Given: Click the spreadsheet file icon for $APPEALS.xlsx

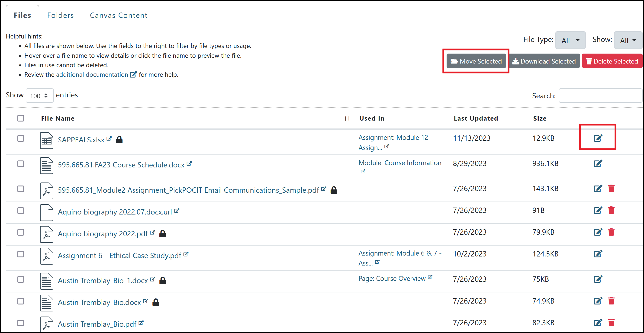Looking at the screenshot, I should (x=46, y=140).
